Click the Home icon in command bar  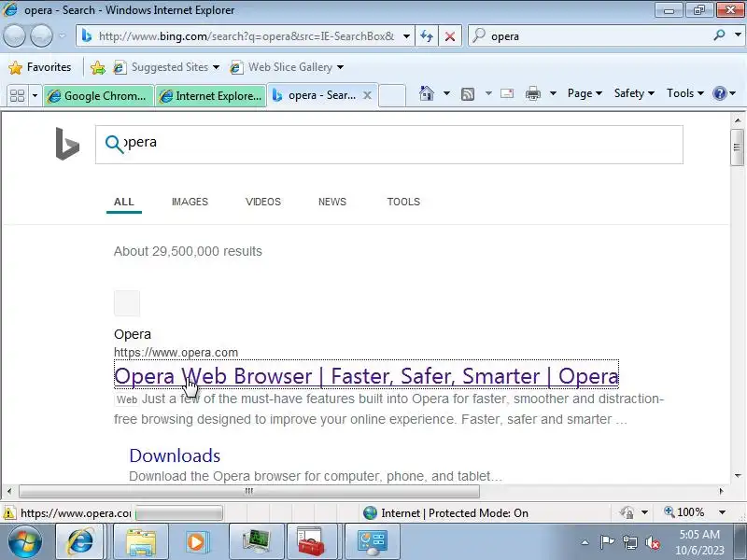427,93
